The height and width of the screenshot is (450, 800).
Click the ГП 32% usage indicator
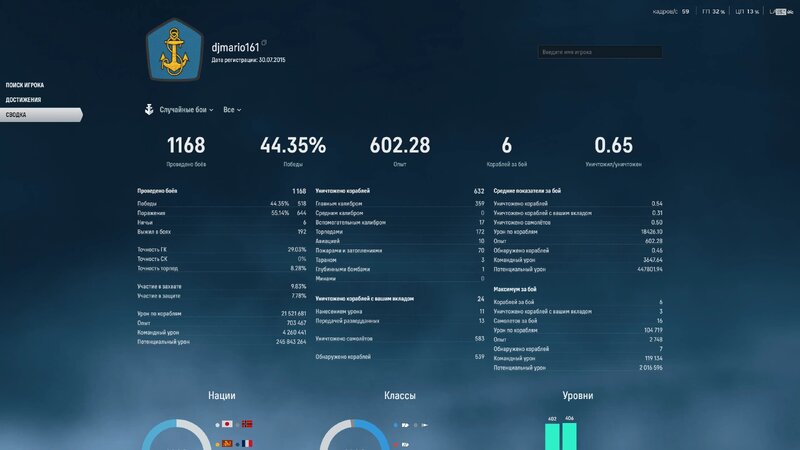(713, 12)
